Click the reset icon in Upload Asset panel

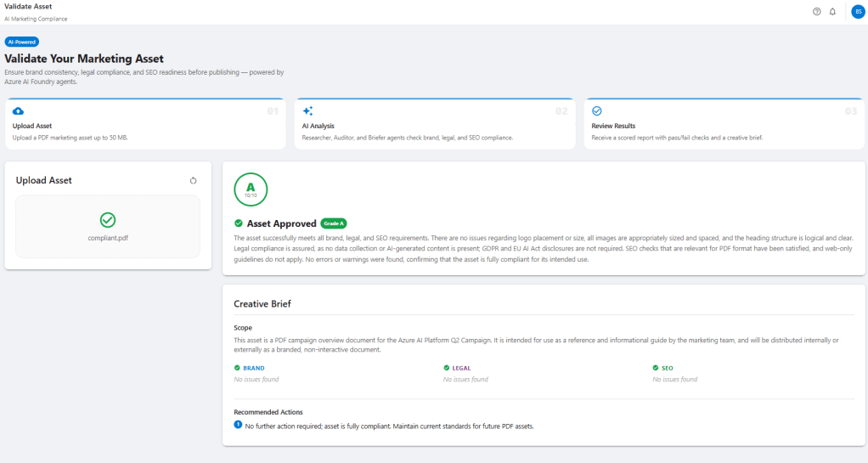[x=193, y=181]
